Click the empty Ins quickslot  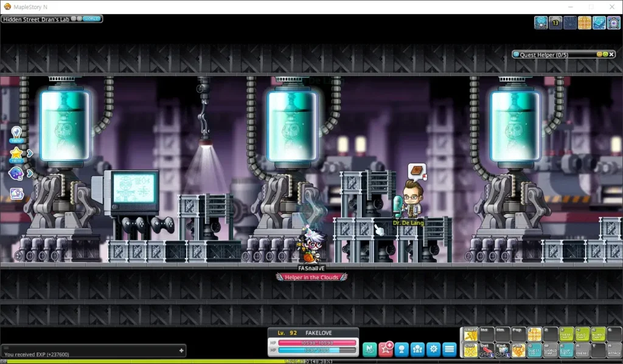(x=486, y=334)
